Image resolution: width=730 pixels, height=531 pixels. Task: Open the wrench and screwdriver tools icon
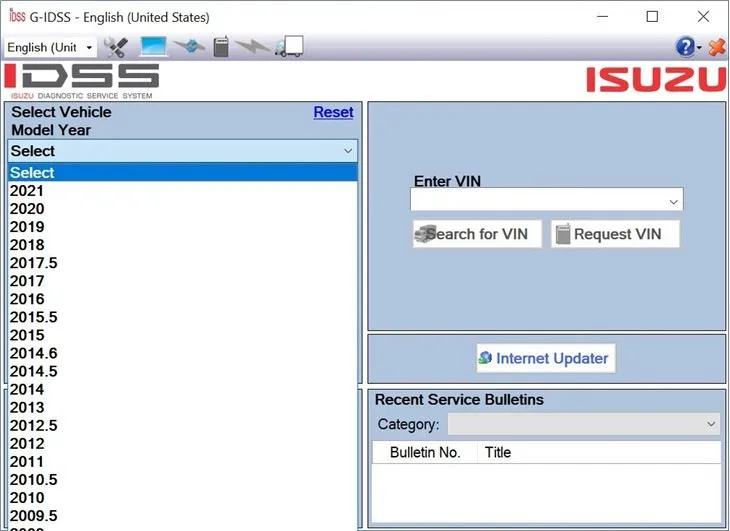tap(115, 47)
